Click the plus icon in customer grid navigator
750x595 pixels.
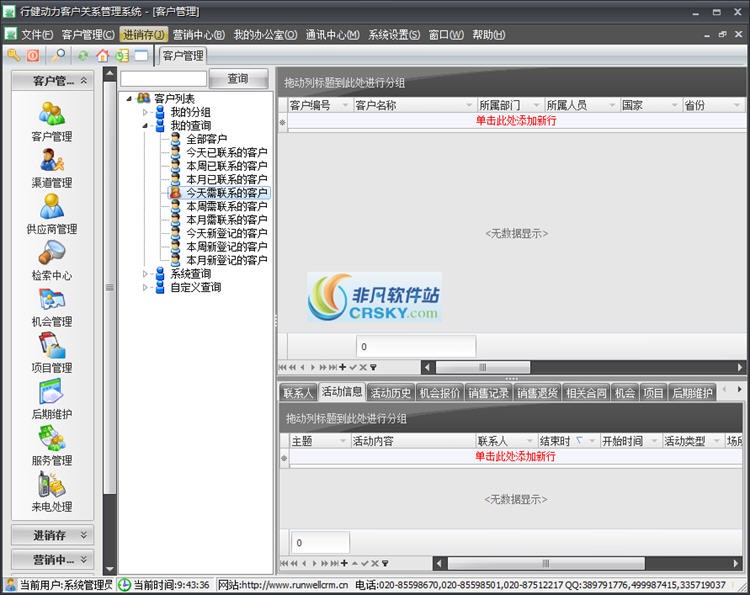click(x=342, y=367)
